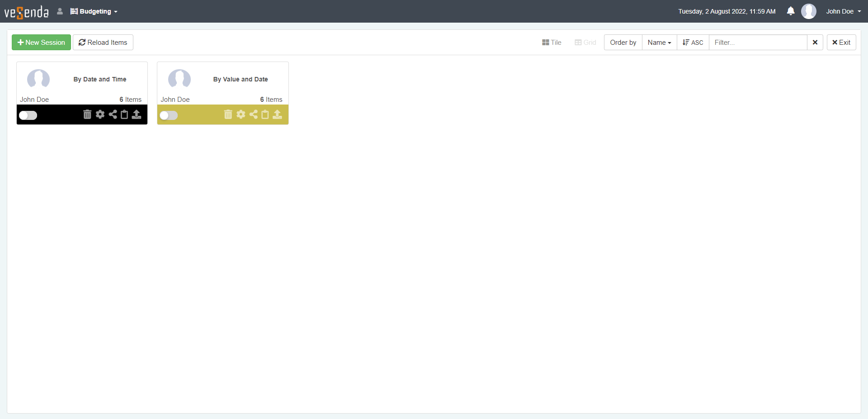Delete the By Date and Time session
Viewport: 868px width, 419px height.
click(x=87, y=114)
